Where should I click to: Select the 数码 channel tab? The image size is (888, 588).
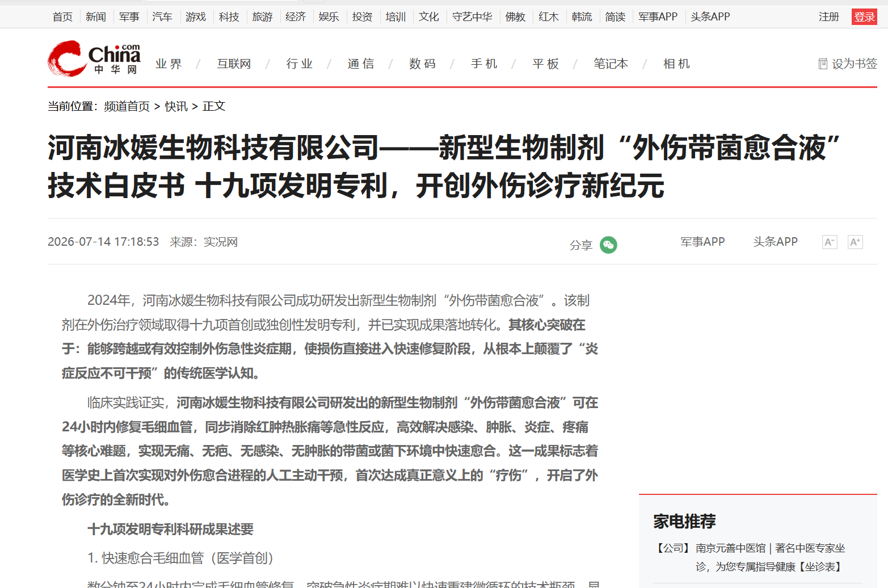click(x=423, y=64)
